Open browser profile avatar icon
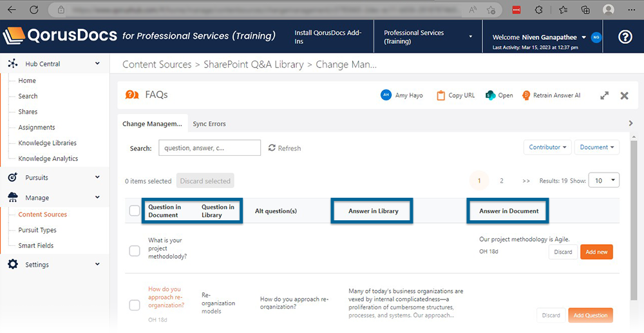 tap(609, 10)
